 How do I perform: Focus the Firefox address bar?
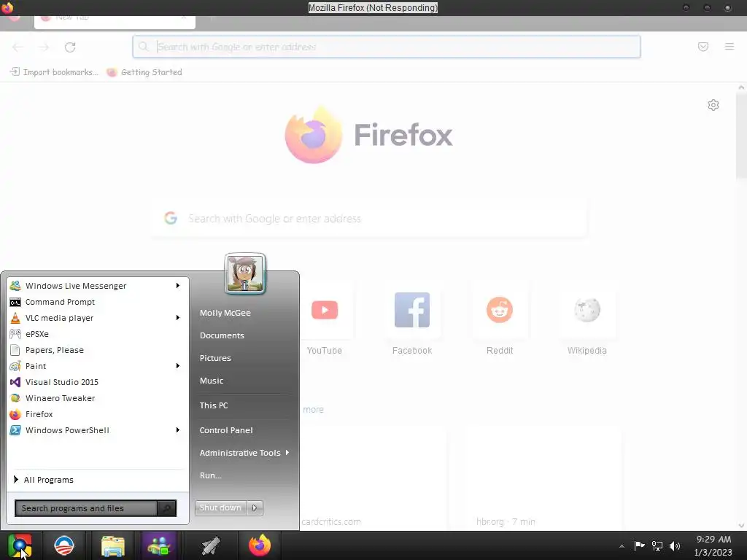tap(387, 47)
